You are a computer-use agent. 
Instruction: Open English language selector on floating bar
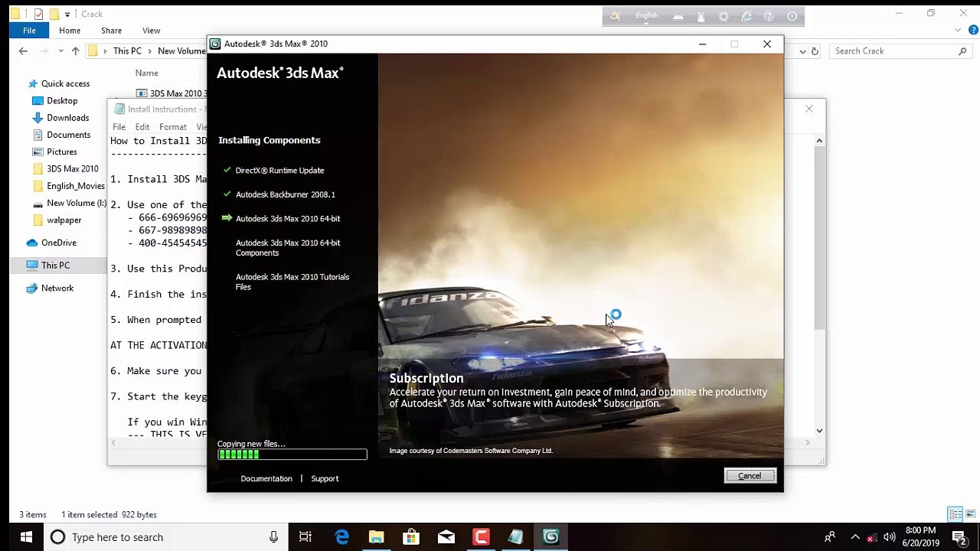point(647,17)
